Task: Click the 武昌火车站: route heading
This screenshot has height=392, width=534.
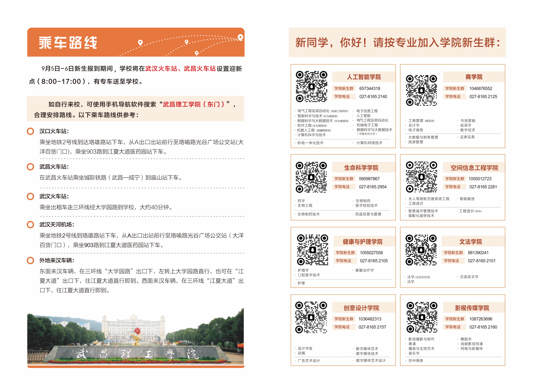Action: [54, 167]
